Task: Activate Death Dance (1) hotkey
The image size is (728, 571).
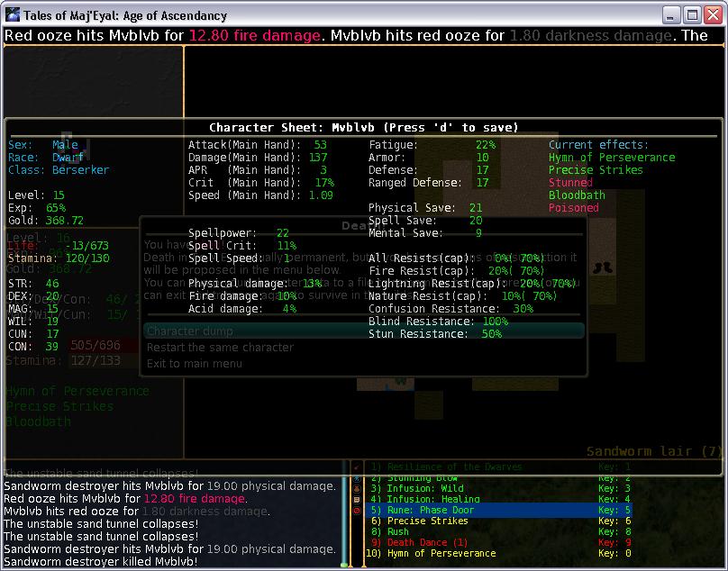Action: click(x=498, y=542)
